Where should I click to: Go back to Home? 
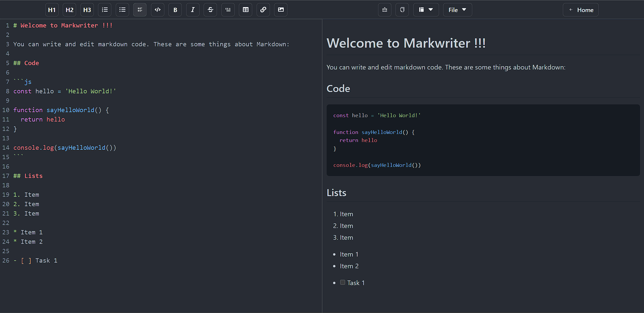click(x=581, y=10)
